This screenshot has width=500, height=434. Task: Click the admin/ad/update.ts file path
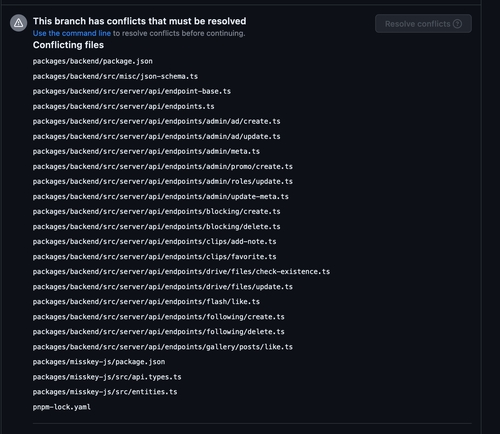156,137
